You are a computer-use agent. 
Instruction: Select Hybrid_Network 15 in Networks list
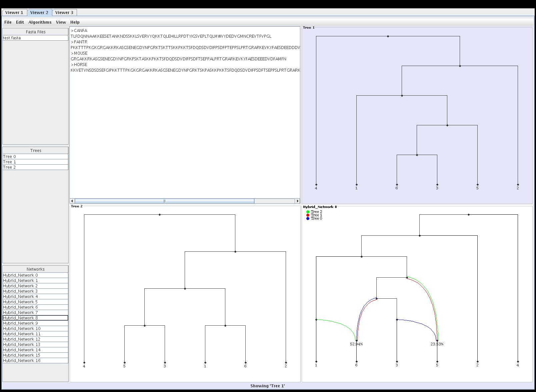35,355
